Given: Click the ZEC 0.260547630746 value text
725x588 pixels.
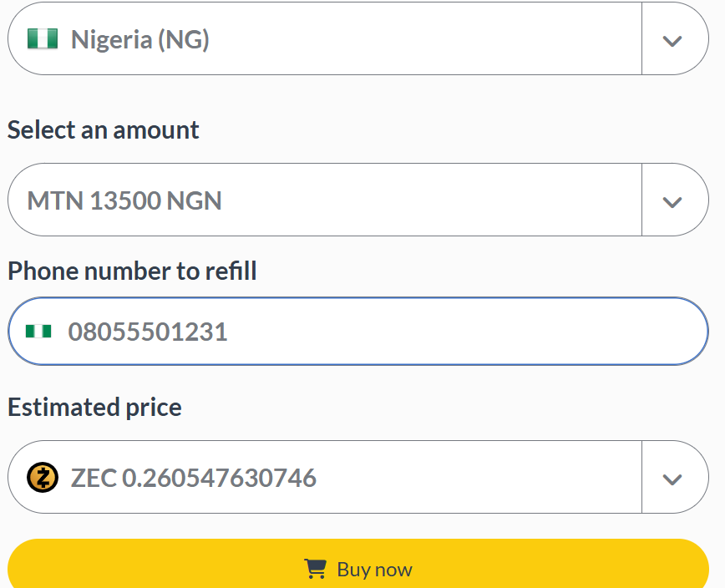Looking at the screenshot, I should click(194, 478).
